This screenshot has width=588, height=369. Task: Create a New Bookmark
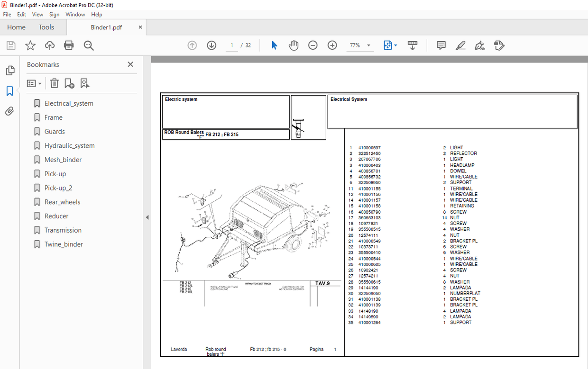pos(69,83)
